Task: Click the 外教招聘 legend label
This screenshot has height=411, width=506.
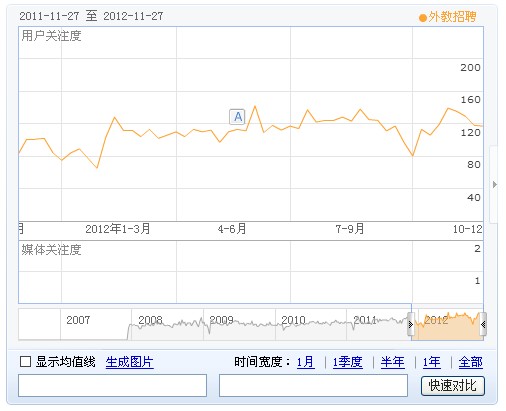Action: pyautogui.click(x=452, y=16)
